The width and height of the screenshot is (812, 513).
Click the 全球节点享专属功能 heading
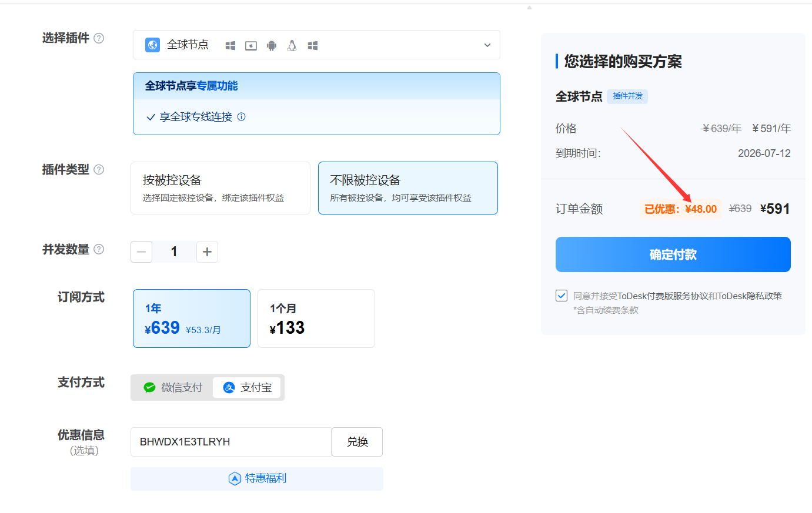(191, 86)
